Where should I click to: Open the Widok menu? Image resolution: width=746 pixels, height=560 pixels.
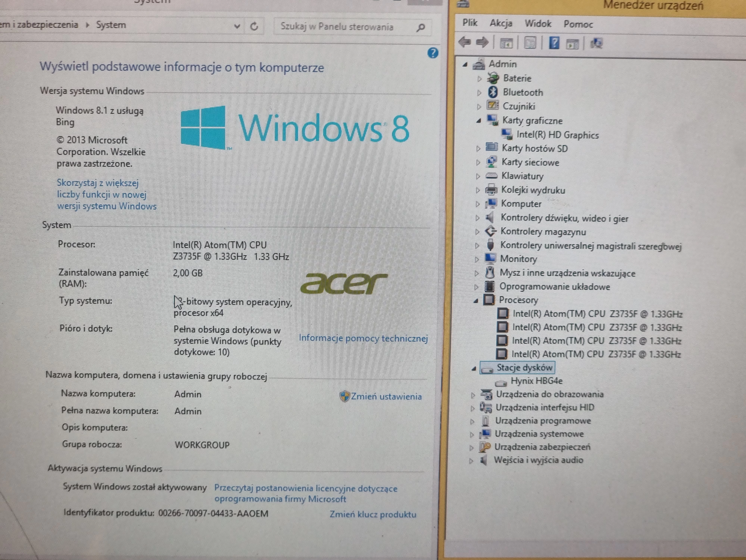pyautogui.click(x=538, y=24)
